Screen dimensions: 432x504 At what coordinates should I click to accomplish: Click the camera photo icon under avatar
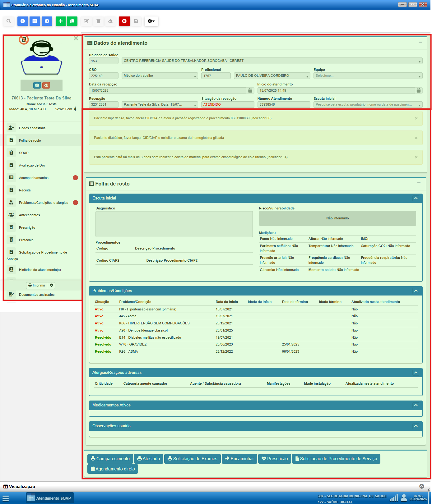pos(37,85)
